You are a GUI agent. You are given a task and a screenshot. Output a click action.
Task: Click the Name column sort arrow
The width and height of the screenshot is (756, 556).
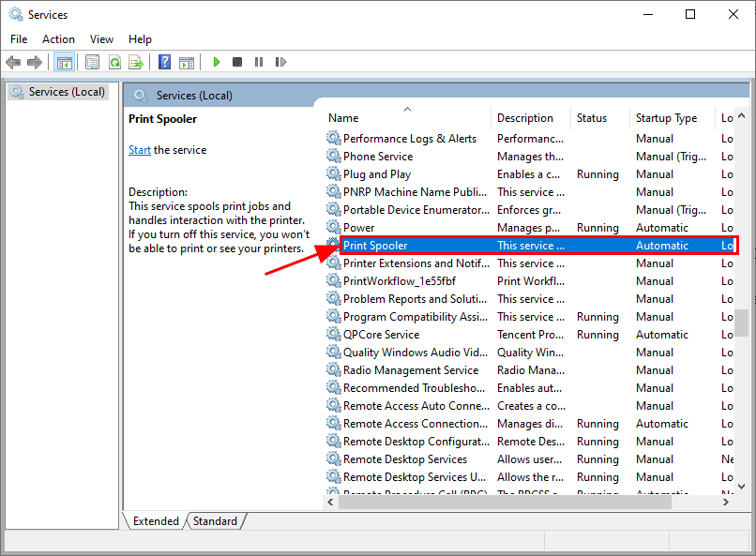[407, 108]
